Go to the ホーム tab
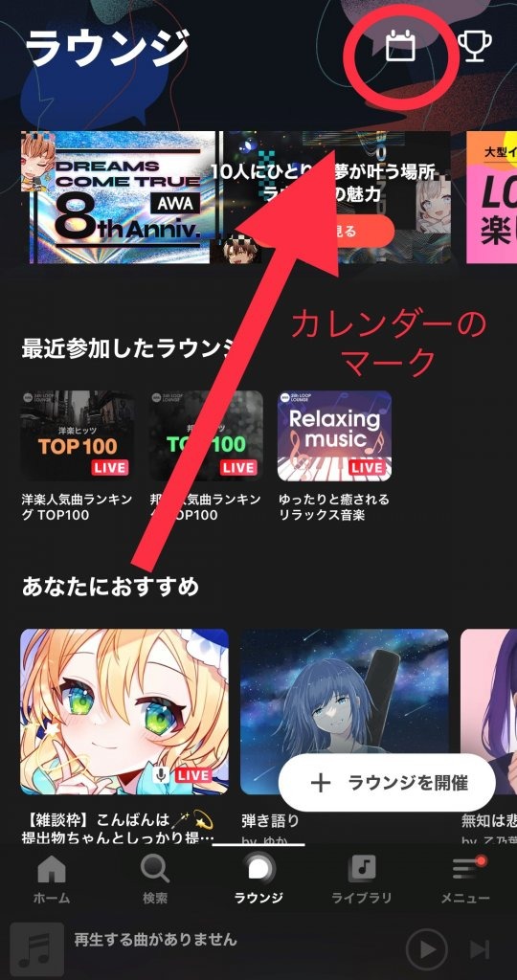517x980 pixels. click(52, 879)
